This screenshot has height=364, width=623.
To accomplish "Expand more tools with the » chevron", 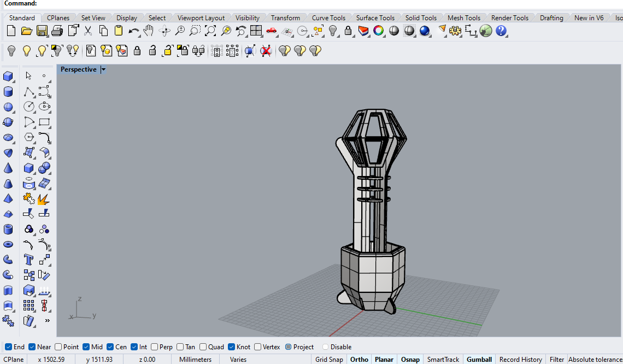I will pos(48,320).
